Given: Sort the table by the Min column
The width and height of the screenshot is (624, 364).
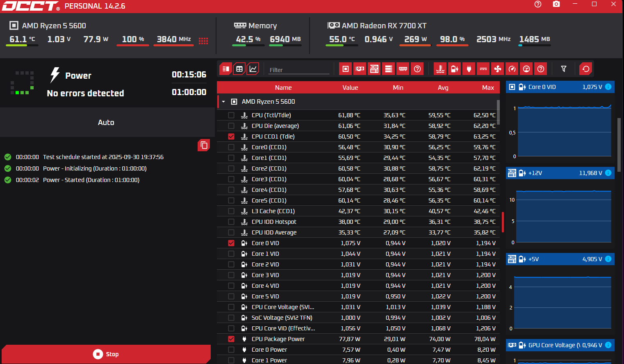Looking at the screenshot, I should point(398,88).
